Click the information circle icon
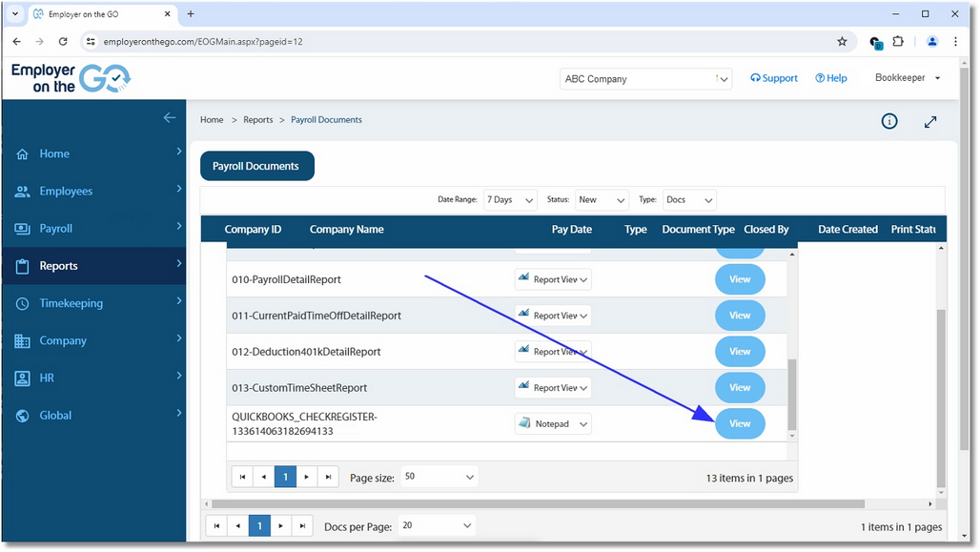The image size is (980, 552). pos(888,121)
